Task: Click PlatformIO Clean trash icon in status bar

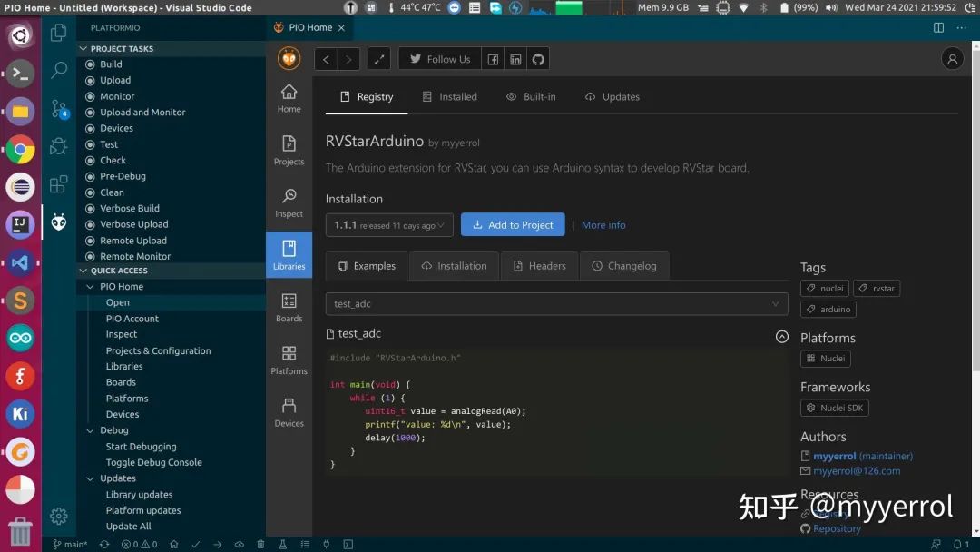Action: 260,545
